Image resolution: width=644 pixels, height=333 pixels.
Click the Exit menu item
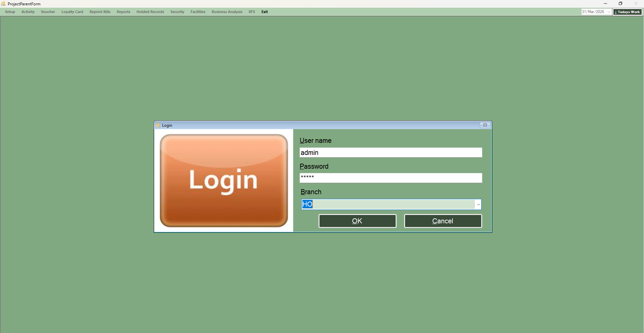[265, 12]
